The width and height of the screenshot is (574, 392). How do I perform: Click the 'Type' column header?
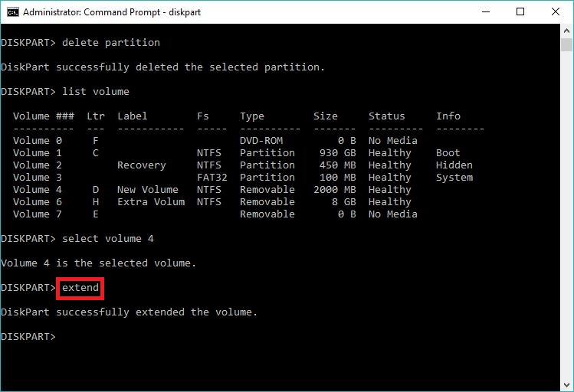[252, 116]
